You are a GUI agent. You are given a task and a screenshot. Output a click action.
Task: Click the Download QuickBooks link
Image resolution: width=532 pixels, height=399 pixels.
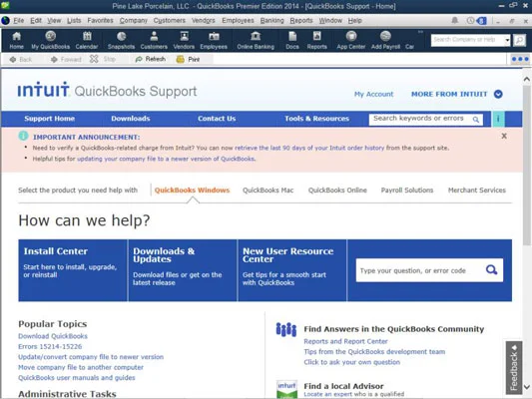pyautogui.click(x=53, y=336)
